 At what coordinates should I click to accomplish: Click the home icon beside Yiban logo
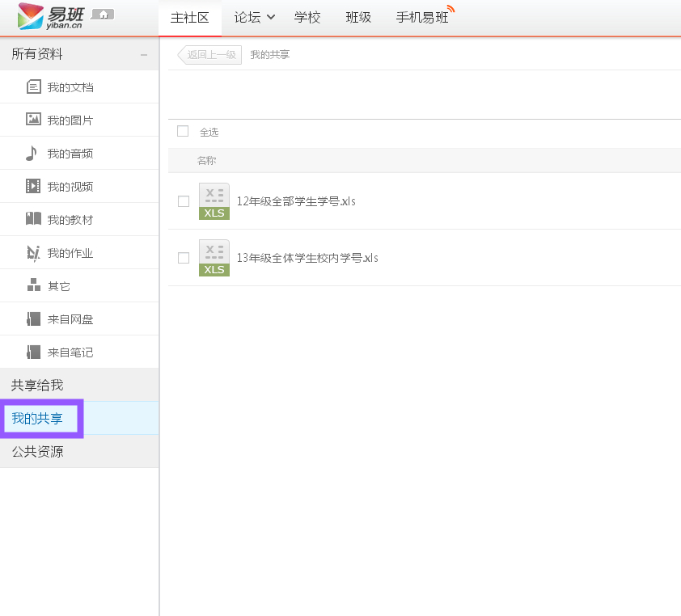point(103,15)
